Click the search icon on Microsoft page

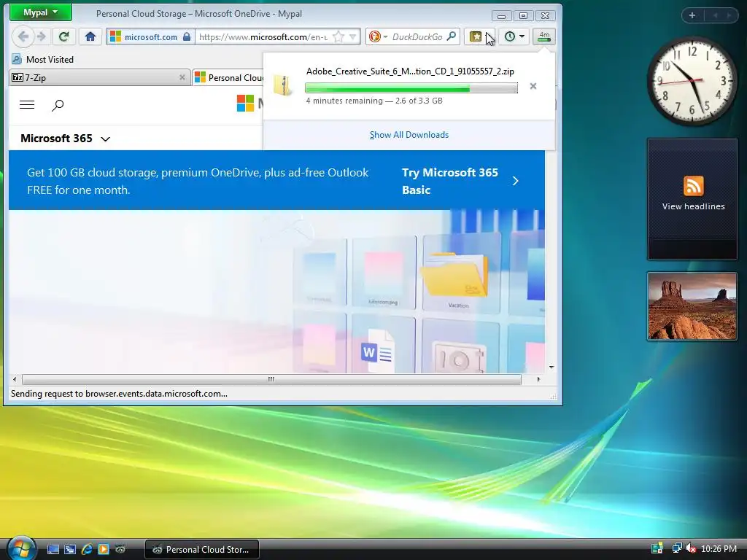pyautogui.click(x=58, y=105)
